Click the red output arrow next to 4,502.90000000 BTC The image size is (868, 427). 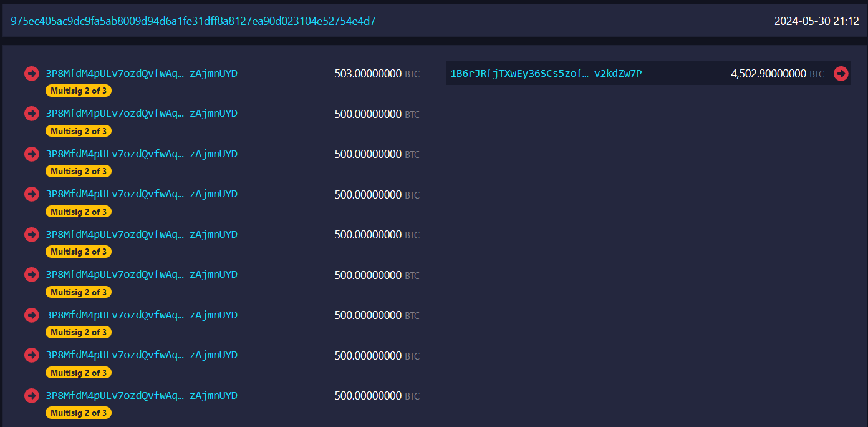point(841,73)
